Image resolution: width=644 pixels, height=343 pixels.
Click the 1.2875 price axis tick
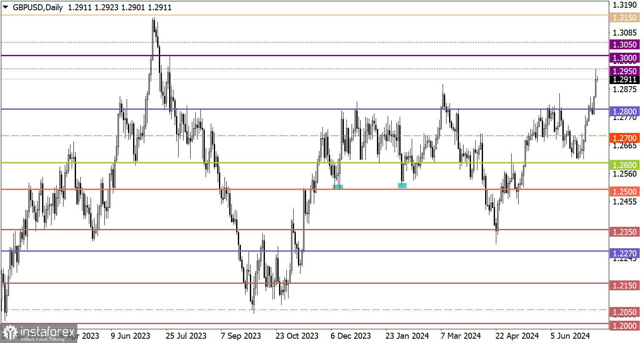pos(625,90)
